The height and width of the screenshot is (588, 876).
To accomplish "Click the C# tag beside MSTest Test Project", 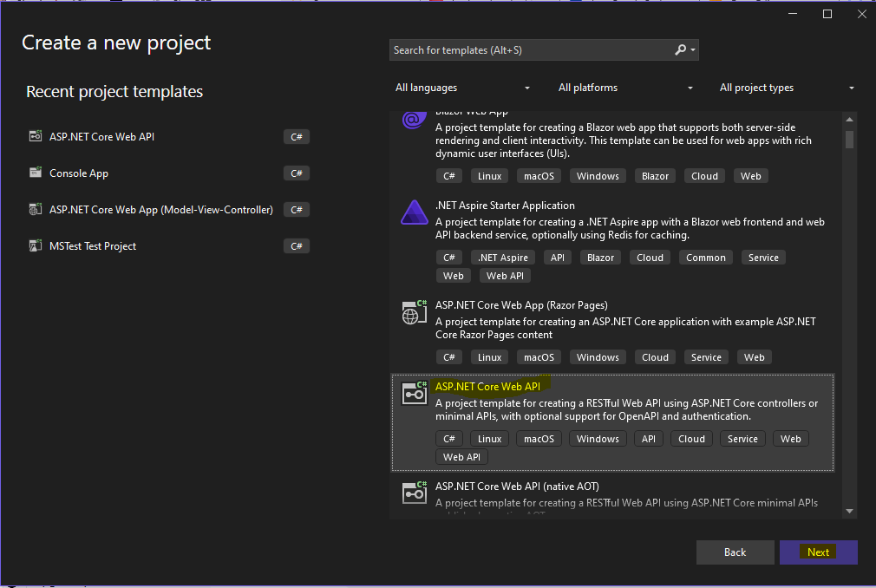I will coord(297,245).
